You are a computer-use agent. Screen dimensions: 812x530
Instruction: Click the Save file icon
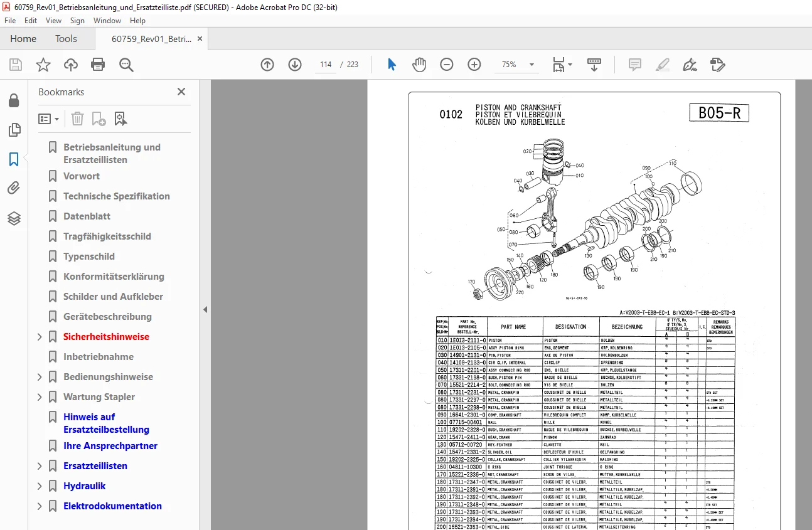[16, 65]
